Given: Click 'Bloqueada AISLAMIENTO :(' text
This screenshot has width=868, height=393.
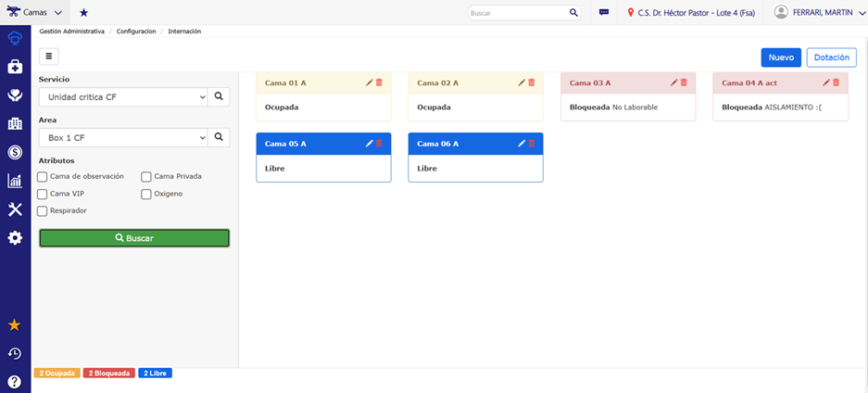Looking at the screenshot, I should coord(773,108).
